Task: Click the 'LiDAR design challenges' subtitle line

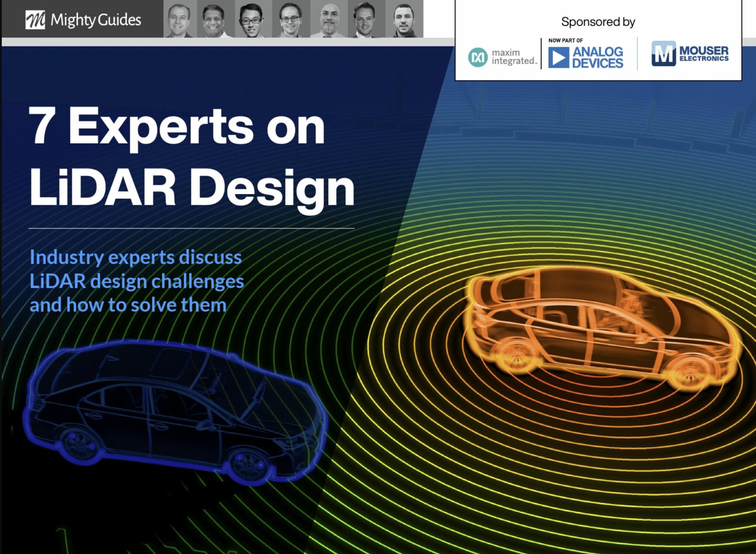Action: click(137, 281)
